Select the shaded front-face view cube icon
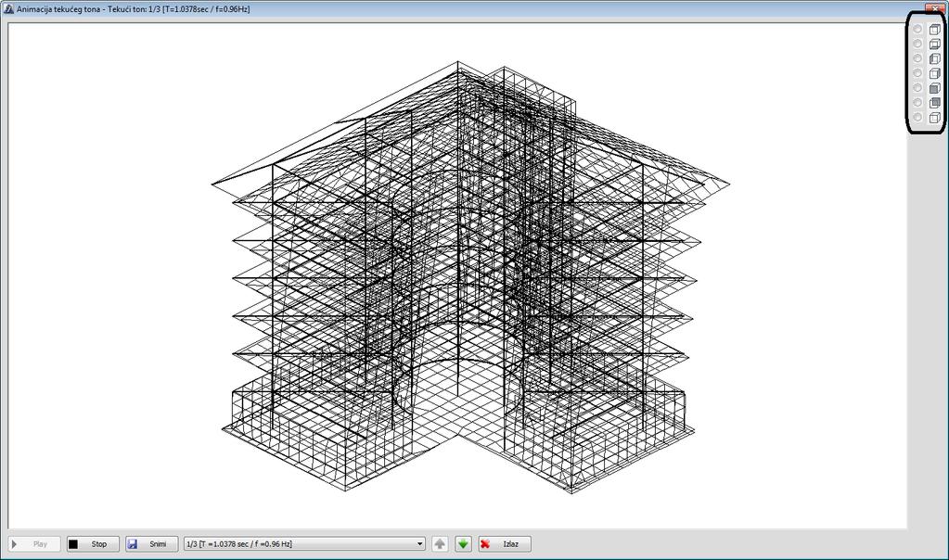Viewport: 949px width, 560px height. pyautogui.click(x=934, y=88)
